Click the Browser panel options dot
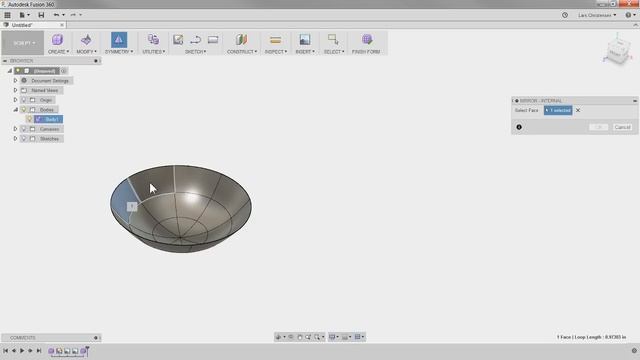 (96, 61)
